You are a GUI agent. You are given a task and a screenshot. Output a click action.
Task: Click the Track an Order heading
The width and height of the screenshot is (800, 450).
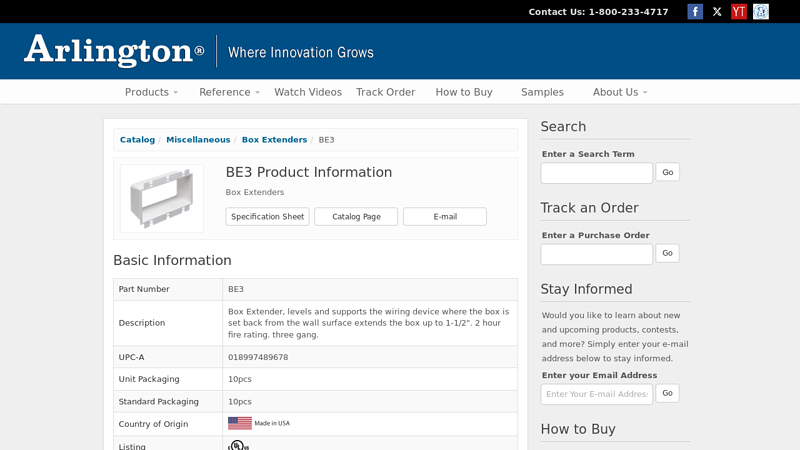point(589,208)
